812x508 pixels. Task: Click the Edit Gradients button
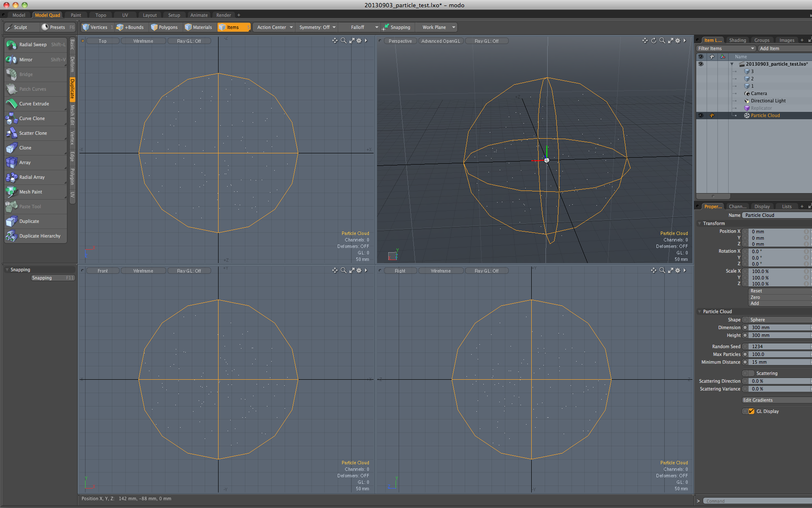[x=777, y=400]
